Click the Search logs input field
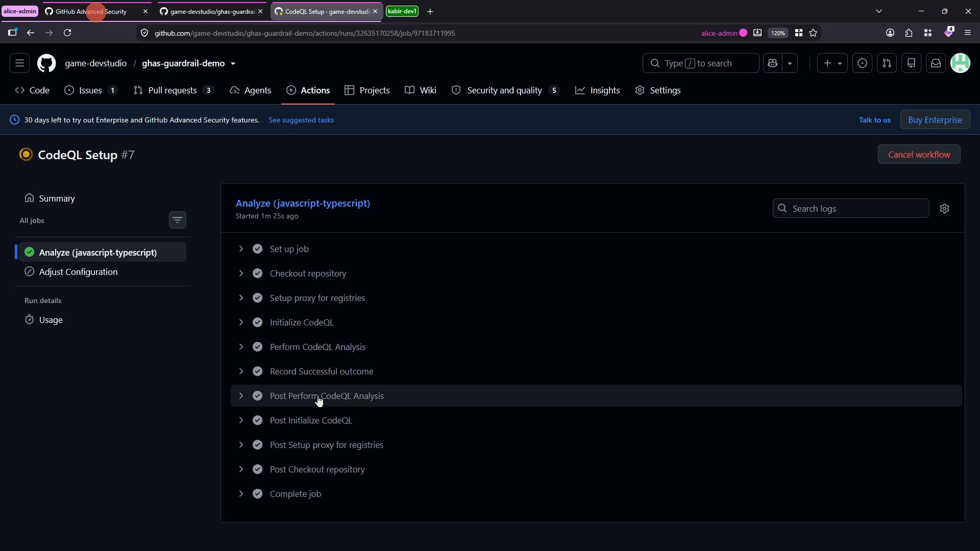 [x=850, y=209]
